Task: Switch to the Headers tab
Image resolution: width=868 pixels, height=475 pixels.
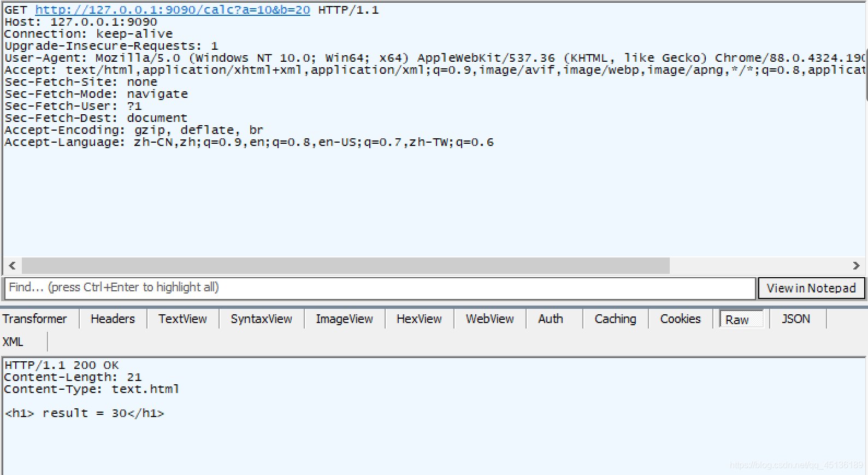Action: (113, 319)
